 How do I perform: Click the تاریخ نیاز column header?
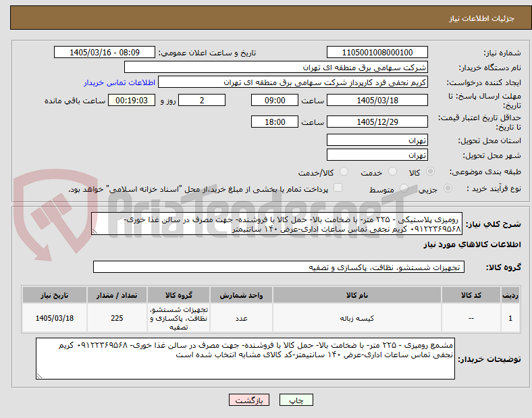point(54,295)
